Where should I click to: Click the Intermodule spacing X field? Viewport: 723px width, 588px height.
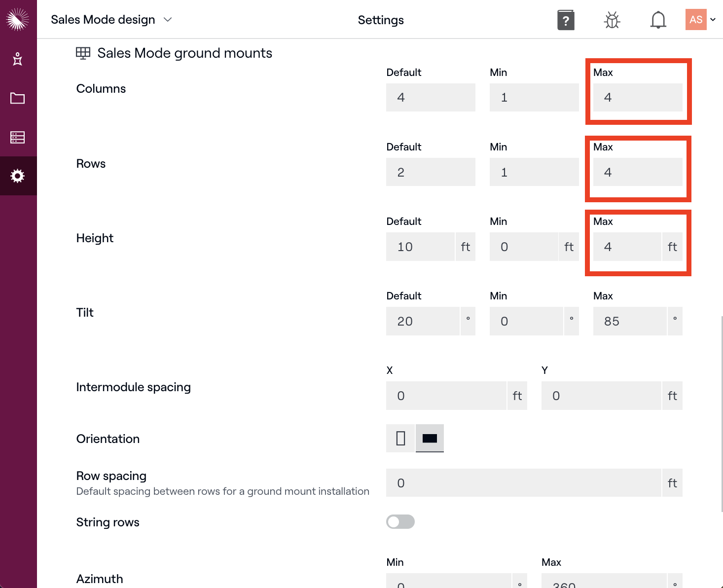(446, 396)
